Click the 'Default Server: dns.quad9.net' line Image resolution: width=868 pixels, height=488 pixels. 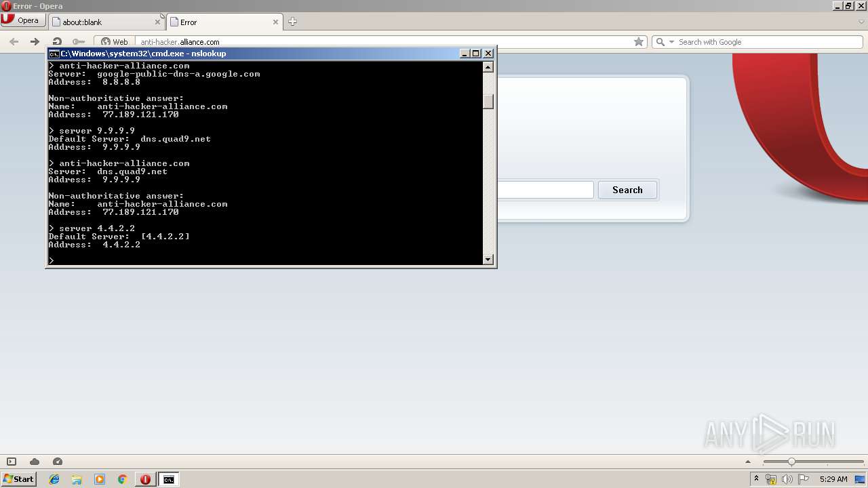(x=130, y=139)
